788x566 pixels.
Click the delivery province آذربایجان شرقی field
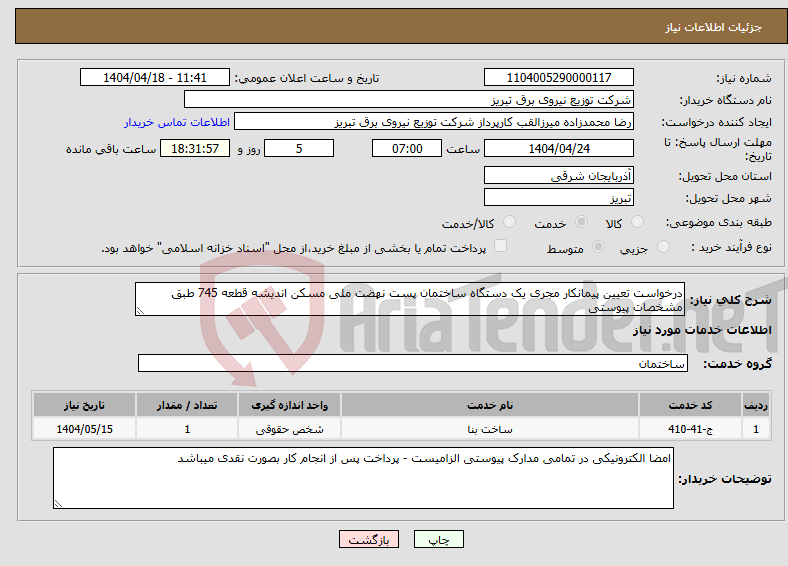[x=559, y=175]
